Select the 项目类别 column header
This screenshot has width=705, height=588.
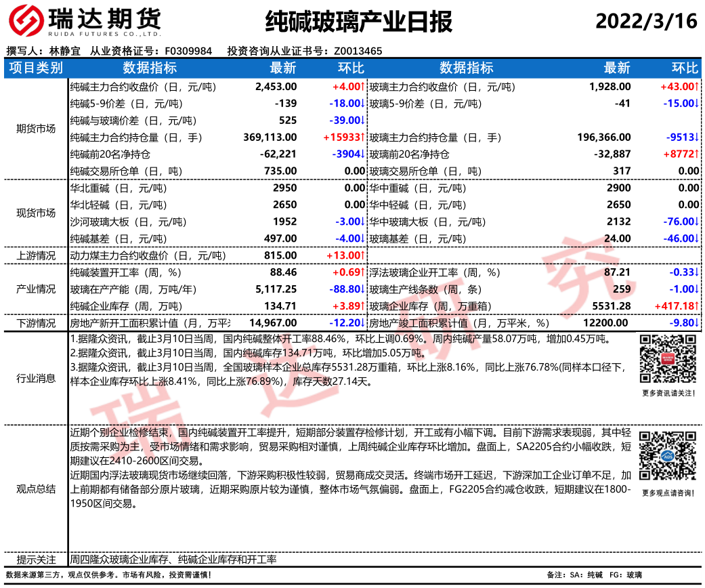36,68
